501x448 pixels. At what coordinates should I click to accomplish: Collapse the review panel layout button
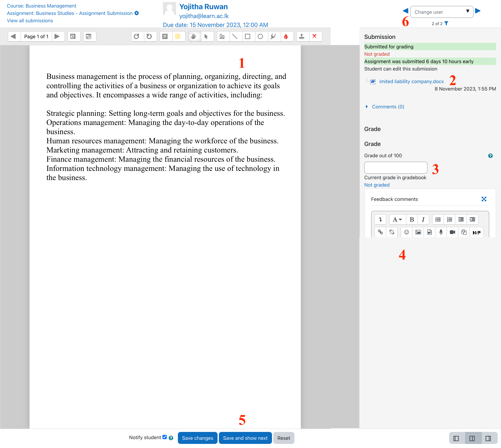456,438
